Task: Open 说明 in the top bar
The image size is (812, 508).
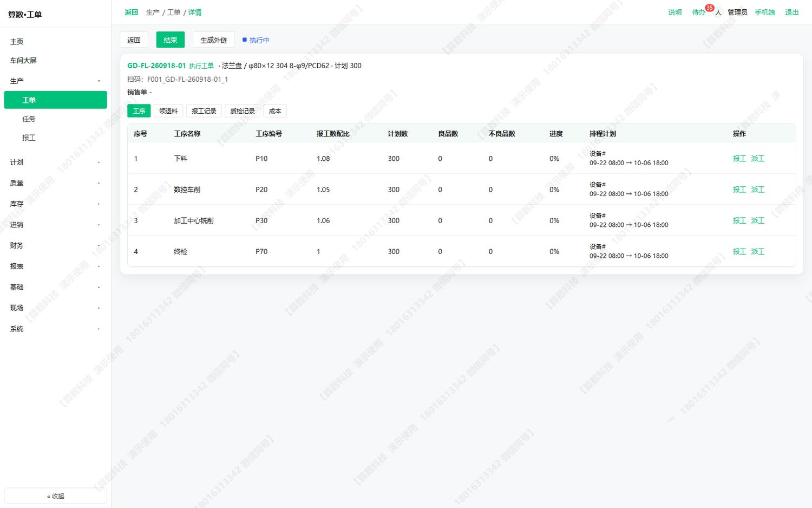Action: [675, 12]
